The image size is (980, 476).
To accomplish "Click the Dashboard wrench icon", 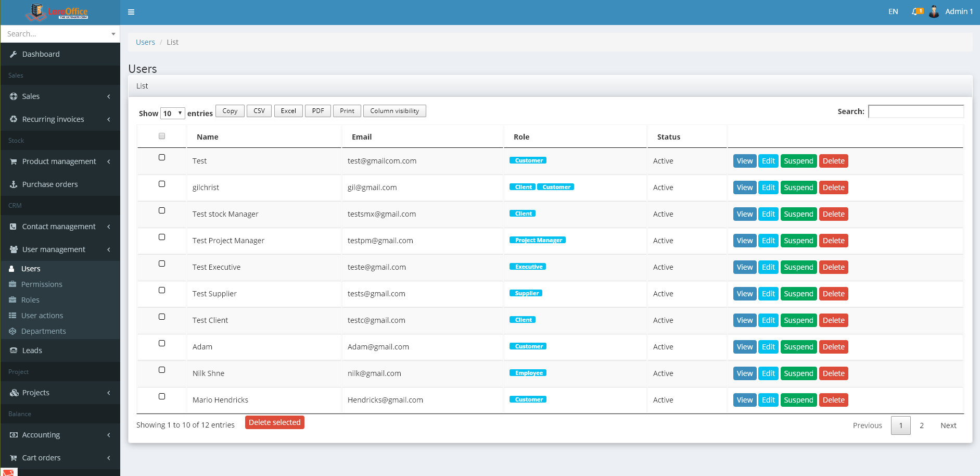I will [14, 54].
